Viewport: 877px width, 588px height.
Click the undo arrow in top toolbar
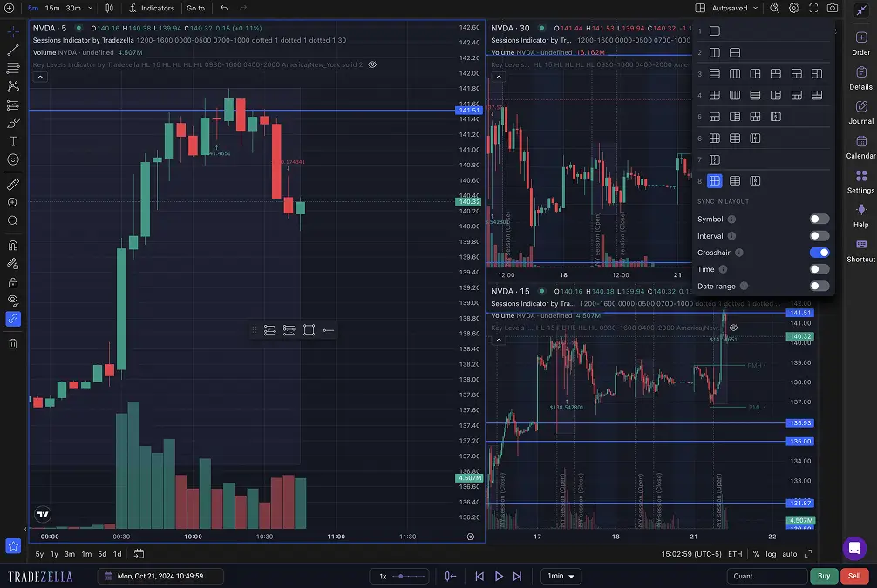[224, 8]
